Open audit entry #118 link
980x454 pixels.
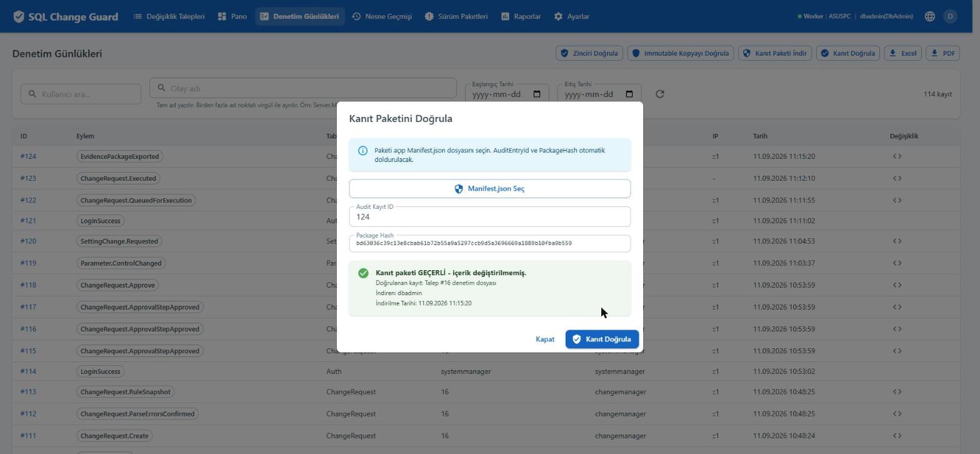coord(28,285)
